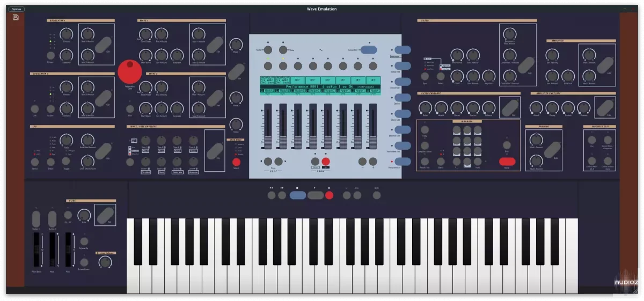Click the Filter Cutoff knob

[x=457, y=76]
